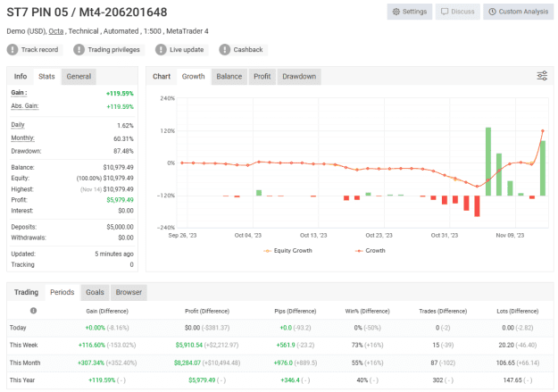Click the This Month row label

tap(25, 363)
